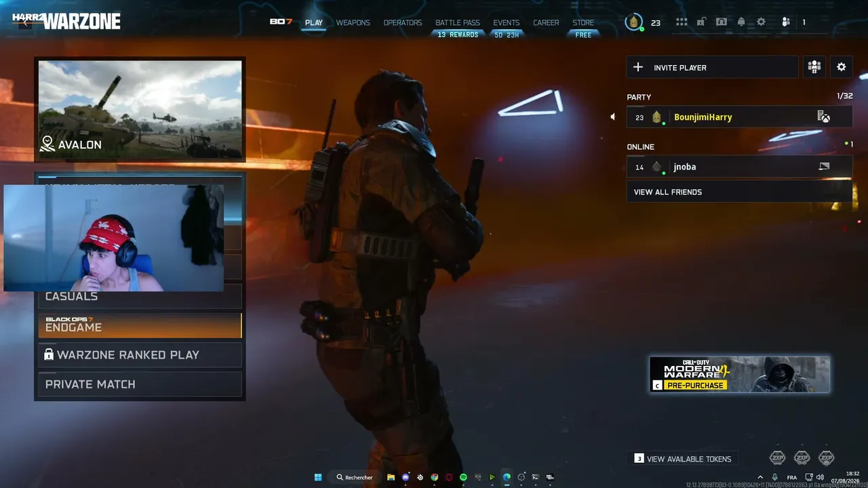
Task: Select online friend jnoba
Action: 739,167
